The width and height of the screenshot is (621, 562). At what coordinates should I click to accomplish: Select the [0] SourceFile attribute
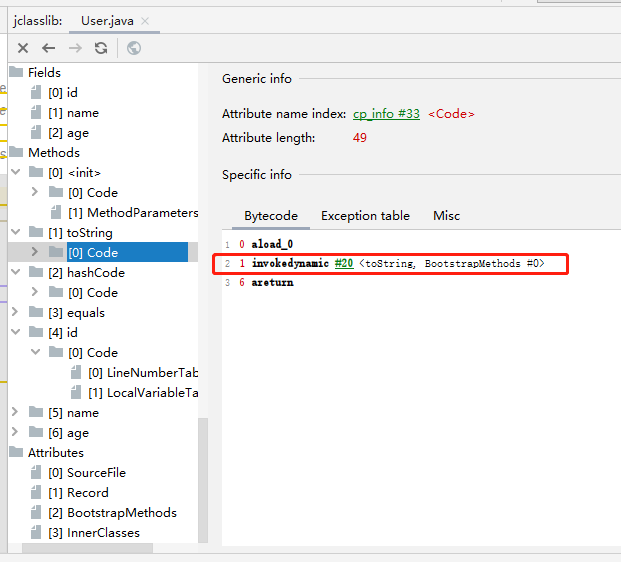click(x=87, y=473)
